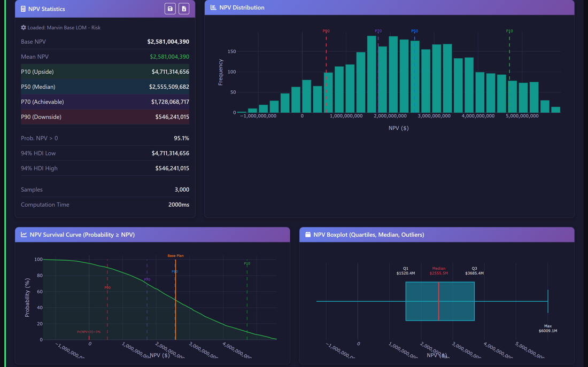Click the P70 (Achievable) row

click(x=105, y=101)
